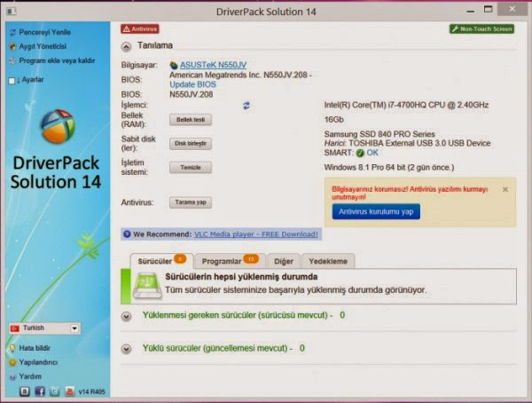Click the Program ekle veya kaldır icon
Screen dimensions: 532x403
click(x=13, y=61)
